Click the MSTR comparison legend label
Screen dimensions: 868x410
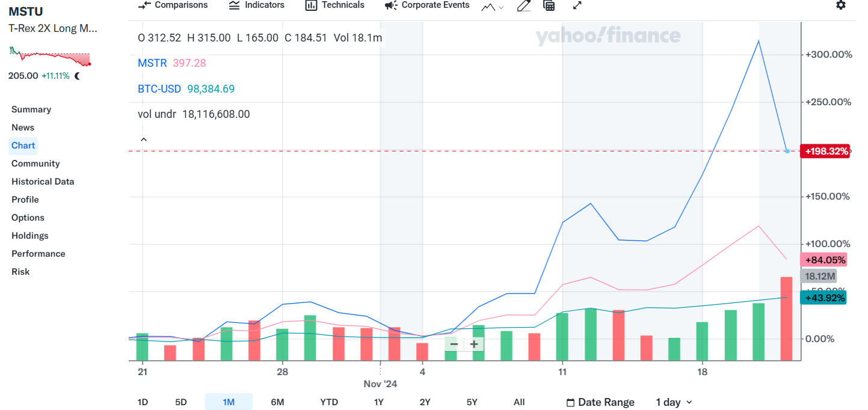pos(152,63)
